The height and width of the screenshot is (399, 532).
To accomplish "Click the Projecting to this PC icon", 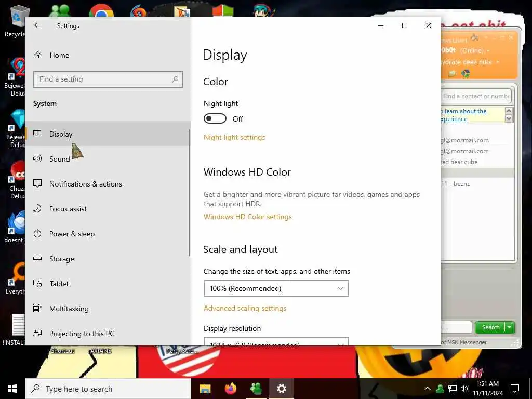I will point(37,333).
